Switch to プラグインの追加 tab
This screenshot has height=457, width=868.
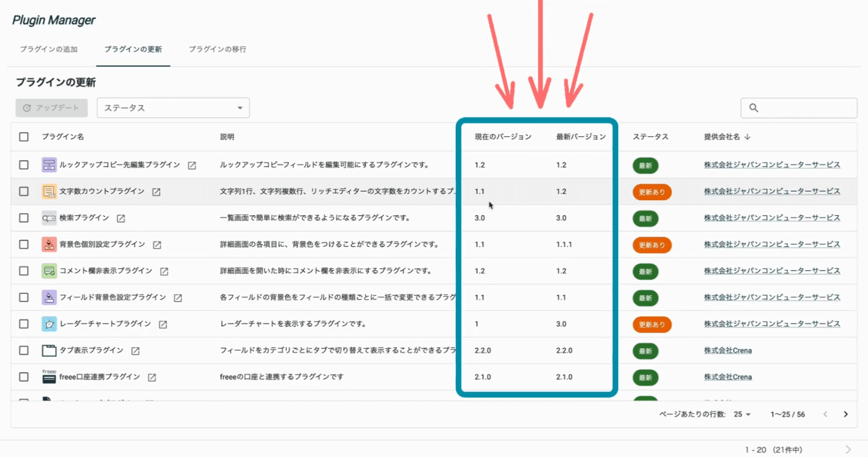[x=48, y=49]
